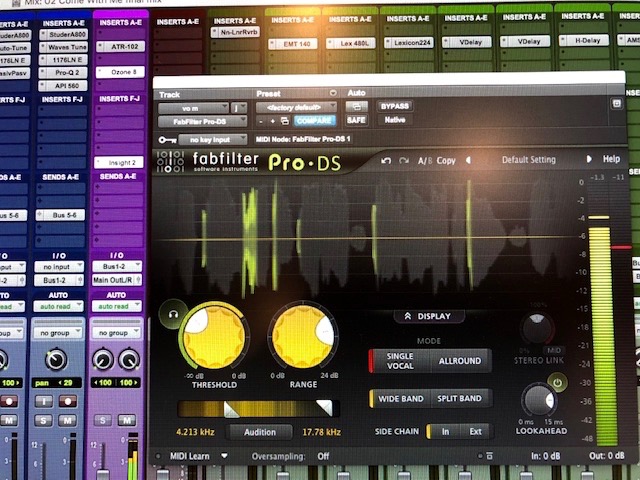Click the Oversampling Off setting
This screenshot has height=480, width=640.
[323, 456]
